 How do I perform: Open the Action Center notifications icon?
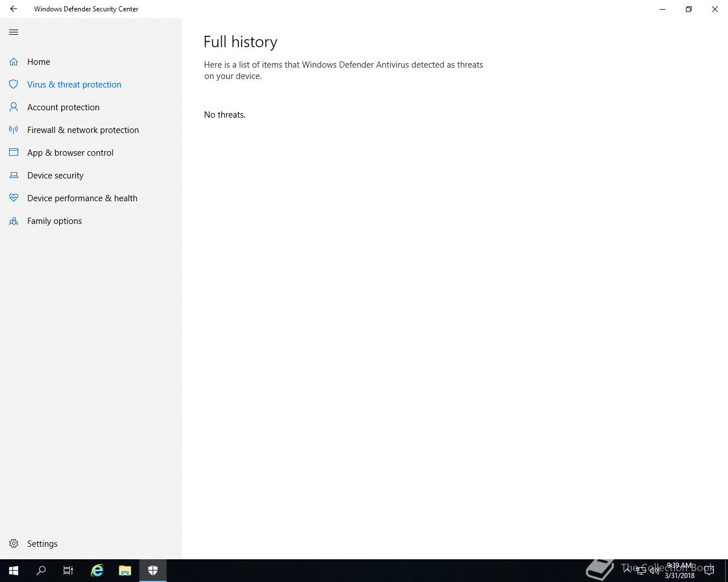[x=709, y=571]
